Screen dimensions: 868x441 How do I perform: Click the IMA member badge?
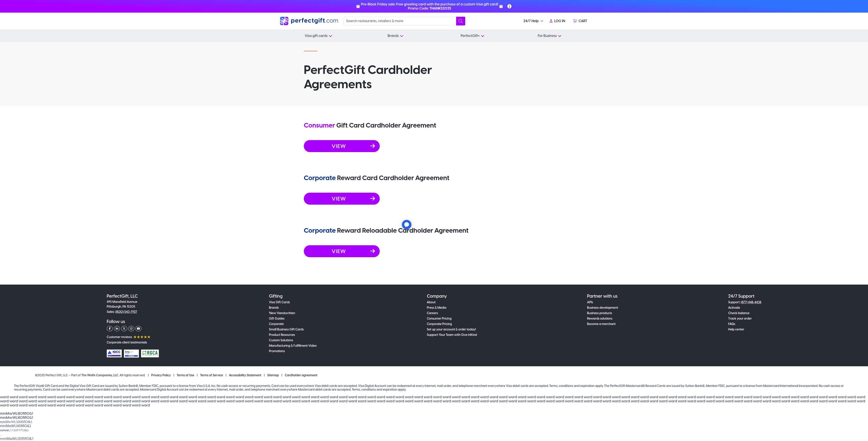coord(131,353)
